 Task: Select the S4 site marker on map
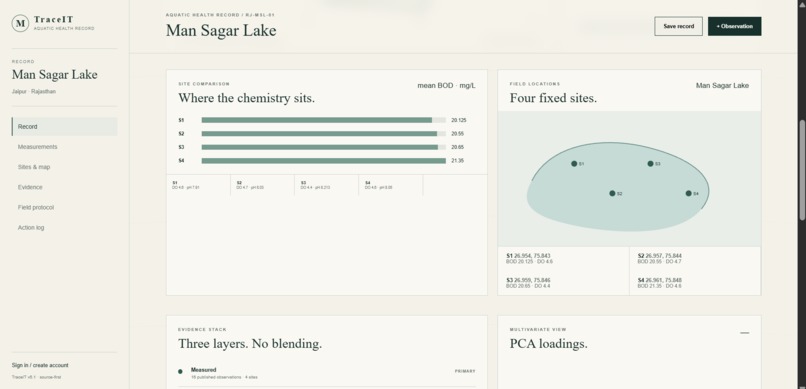tap(688, 193)
